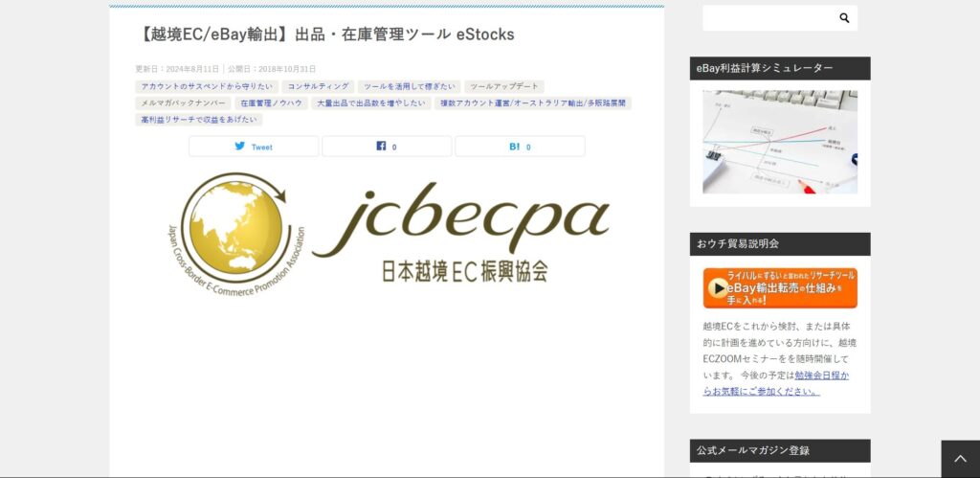Share the article via Twitter Tweet button

click(x=254, y=147)
